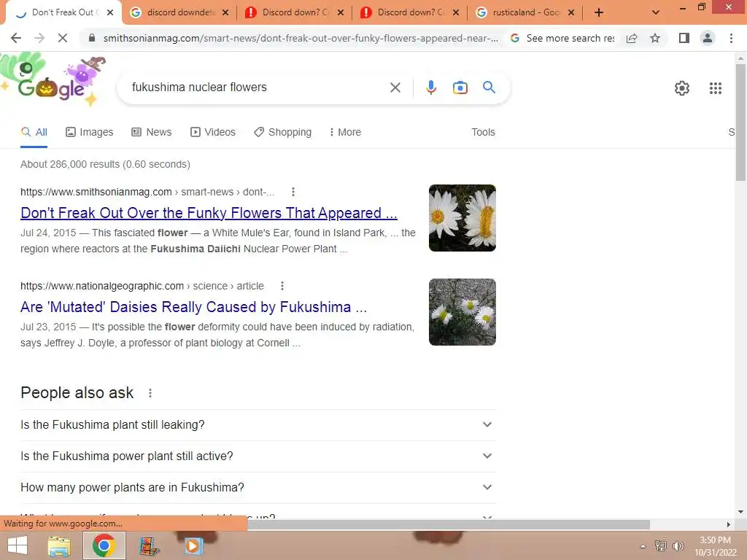This screenshot has width=747, height=560.
Task: Open the More search categories menu
Action: click(x=345, y=133)
